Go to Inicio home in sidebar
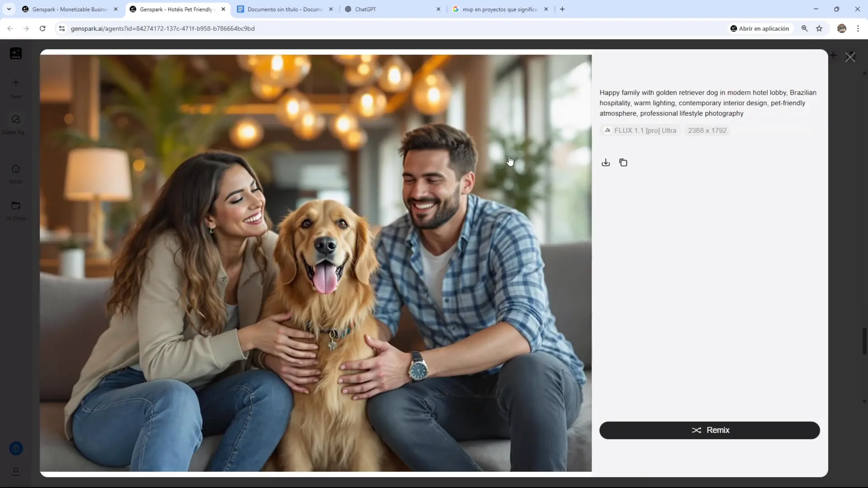Image resolution: width=868 pixels, height=488 pixels. [16, 169]
